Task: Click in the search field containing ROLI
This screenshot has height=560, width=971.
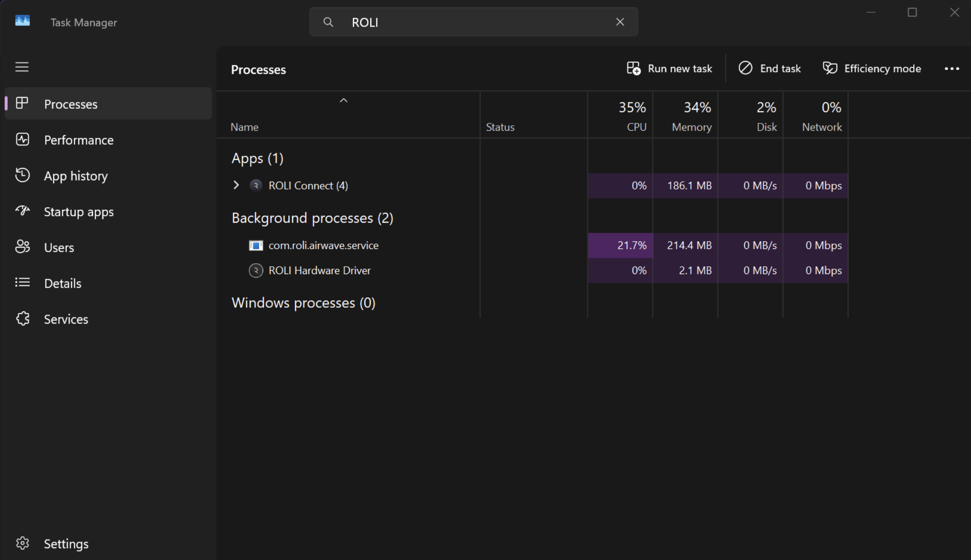Action: (x=474, y=22)
